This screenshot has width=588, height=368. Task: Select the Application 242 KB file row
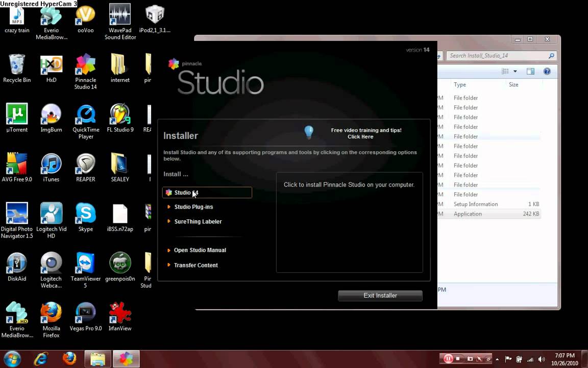(x=489, y=214)
